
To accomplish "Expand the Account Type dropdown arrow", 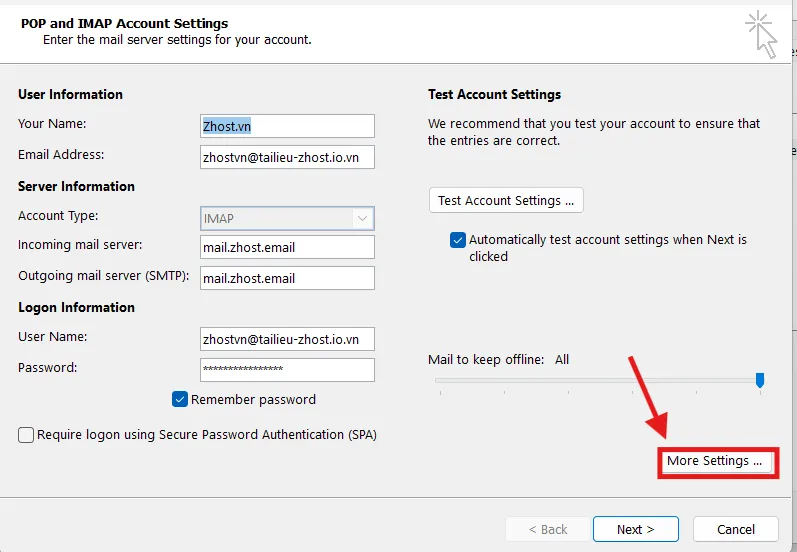I will click(362, 218).
